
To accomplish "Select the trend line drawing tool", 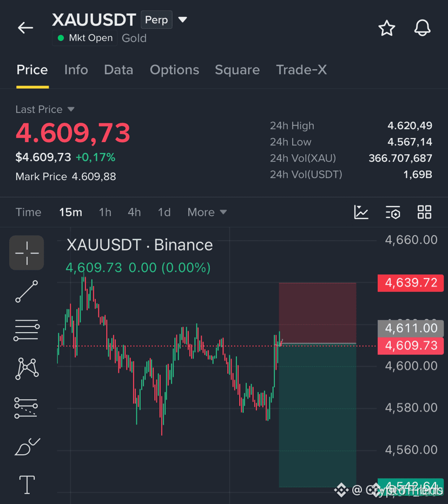I will (27, 291).
